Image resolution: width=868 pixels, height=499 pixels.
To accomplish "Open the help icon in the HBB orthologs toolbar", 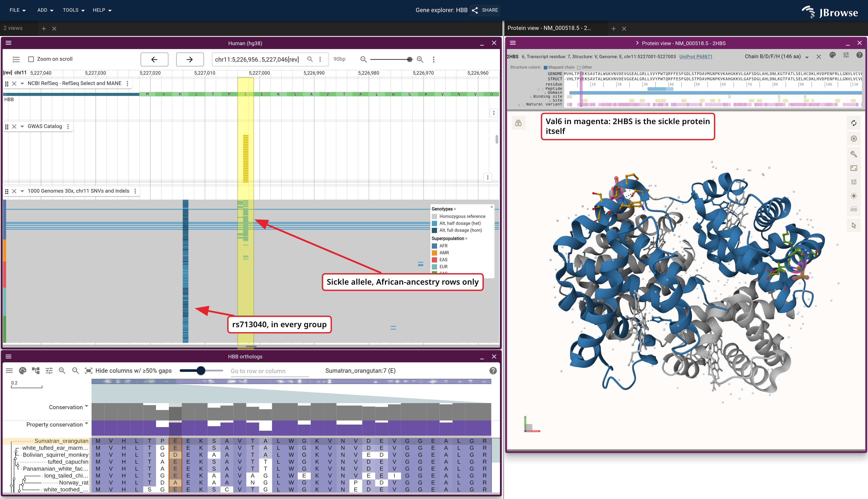I will point(493,371).
